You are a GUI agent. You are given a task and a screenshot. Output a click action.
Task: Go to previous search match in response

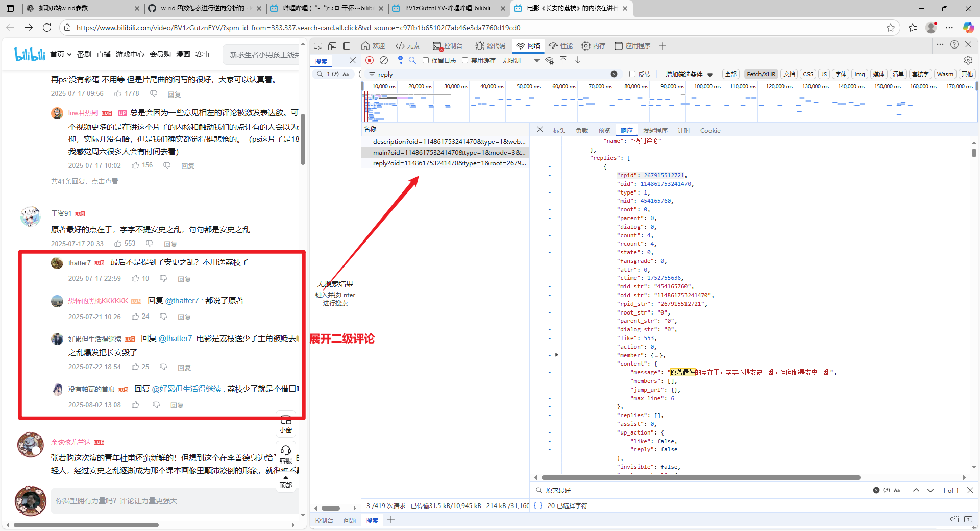click(x=916, y=490)
